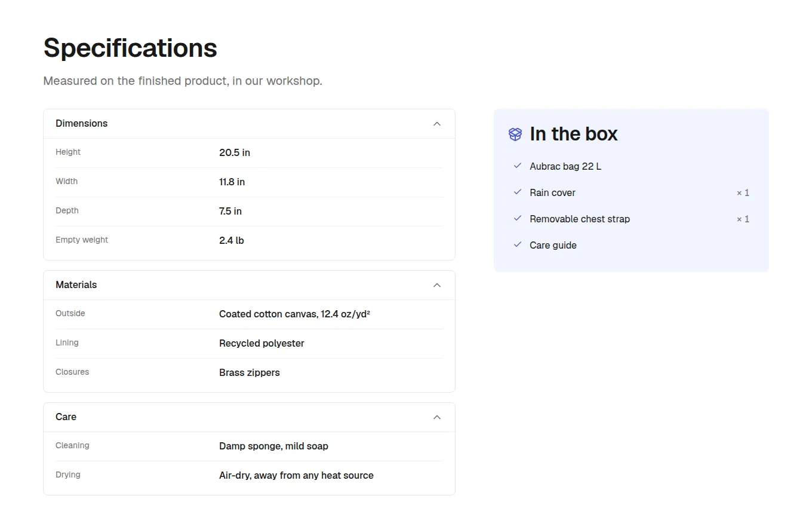Click the checkmark next to Aubrac bag 22 L
Image resolution: width=812 pixels, height=508 pixels.
518,166
